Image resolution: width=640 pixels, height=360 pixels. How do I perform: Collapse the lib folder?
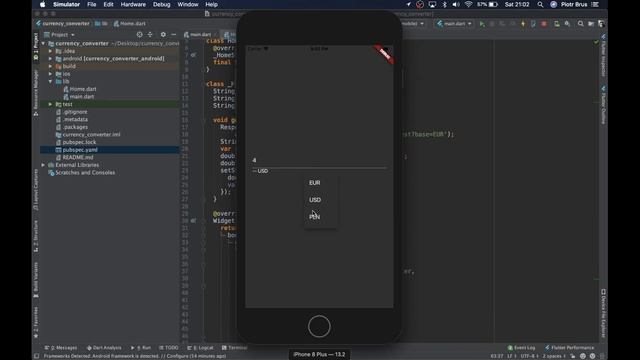point(51,82)
